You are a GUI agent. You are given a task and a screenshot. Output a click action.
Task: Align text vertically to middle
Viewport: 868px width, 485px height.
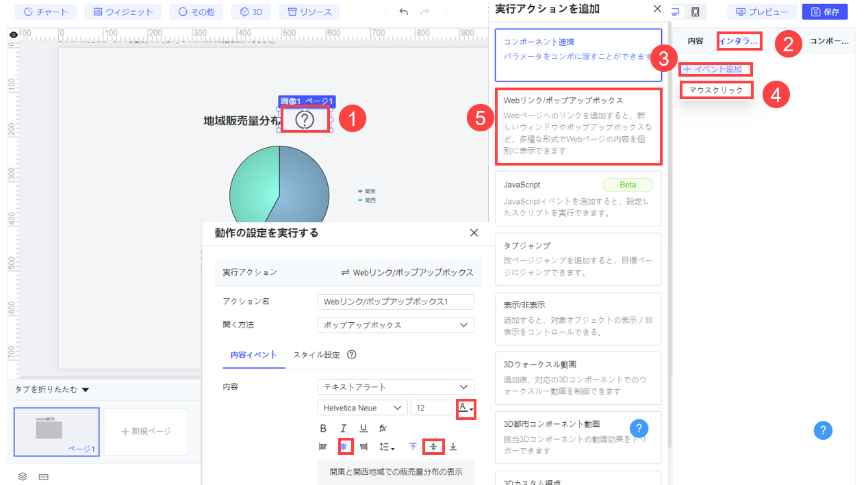(433, 447)
